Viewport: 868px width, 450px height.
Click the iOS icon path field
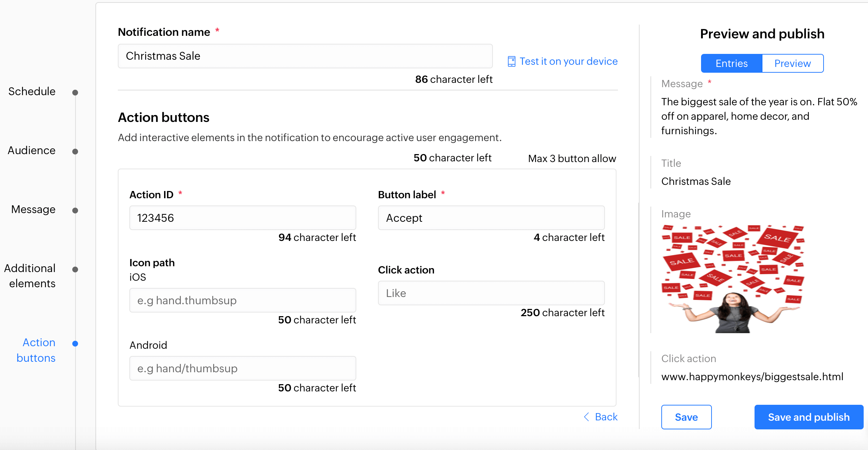(x=242, y=300)
